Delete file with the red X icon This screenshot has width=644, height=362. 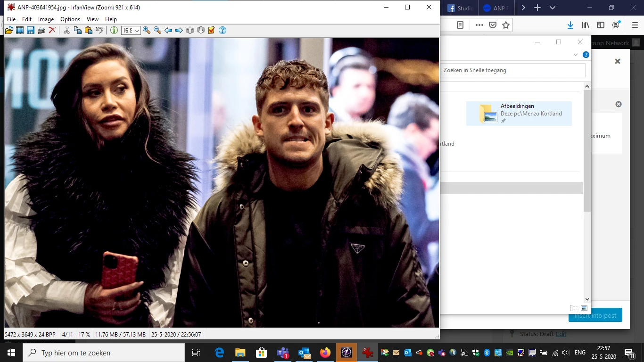(x=52, y=31)
